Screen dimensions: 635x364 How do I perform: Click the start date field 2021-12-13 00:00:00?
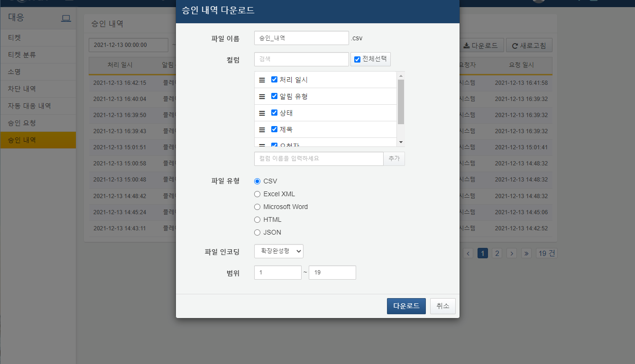click(129, 45)
